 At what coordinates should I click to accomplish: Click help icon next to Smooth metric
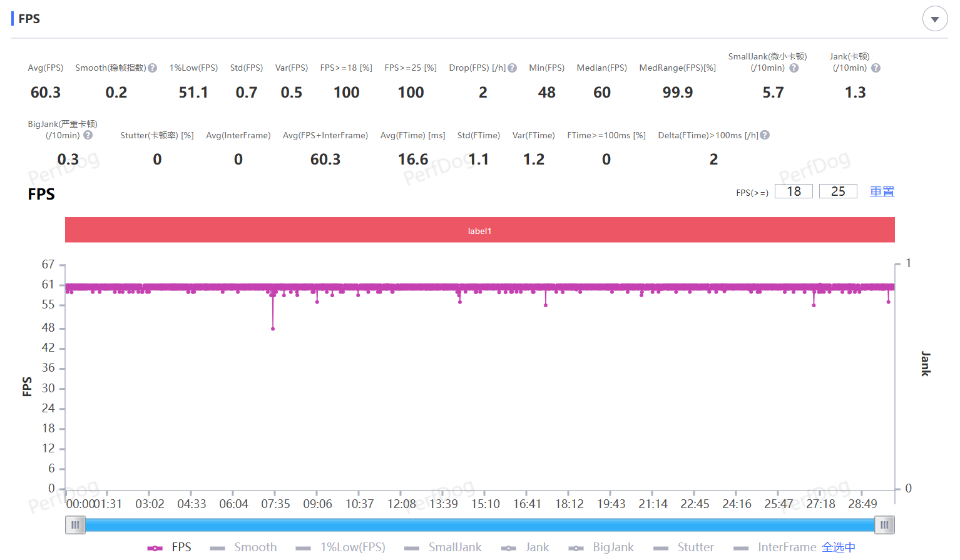click(153, 68)
